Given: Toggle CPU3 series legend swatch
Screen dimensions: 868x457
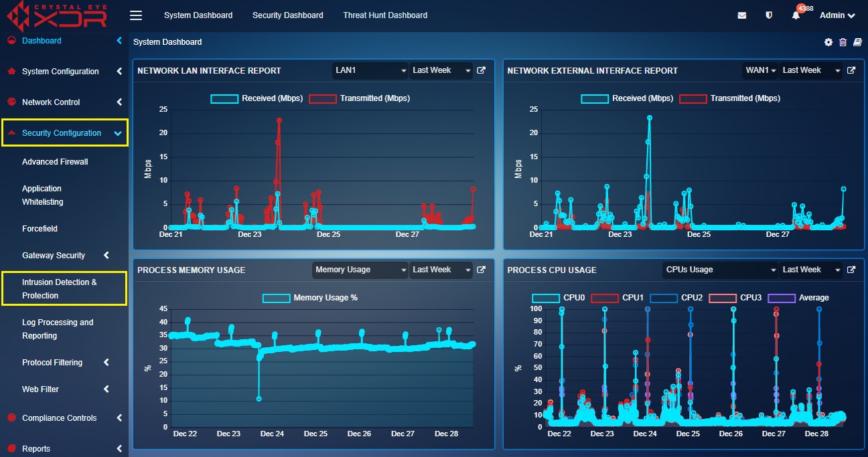Looking at the screenshot, I should pyautogui.click(x=723, y=298).
